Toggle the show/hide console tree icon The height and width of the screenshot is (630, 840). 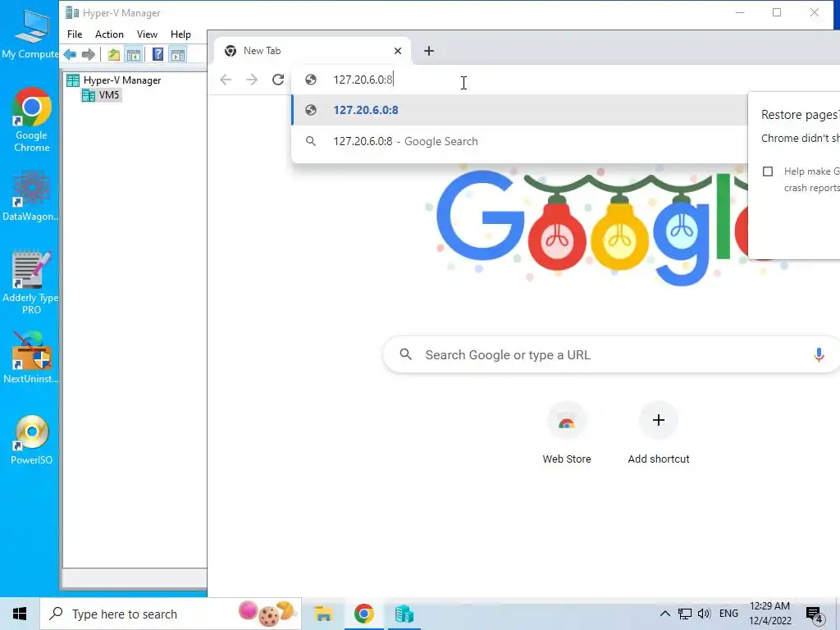tap(134, 54)
